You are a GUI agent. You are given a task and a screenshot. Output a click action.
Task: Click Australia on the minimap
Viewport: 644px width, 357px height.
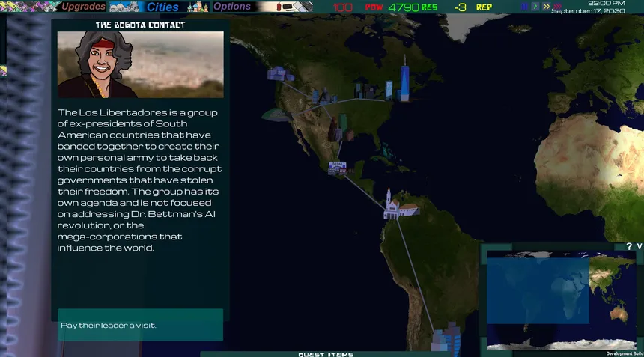pos(619,314)
